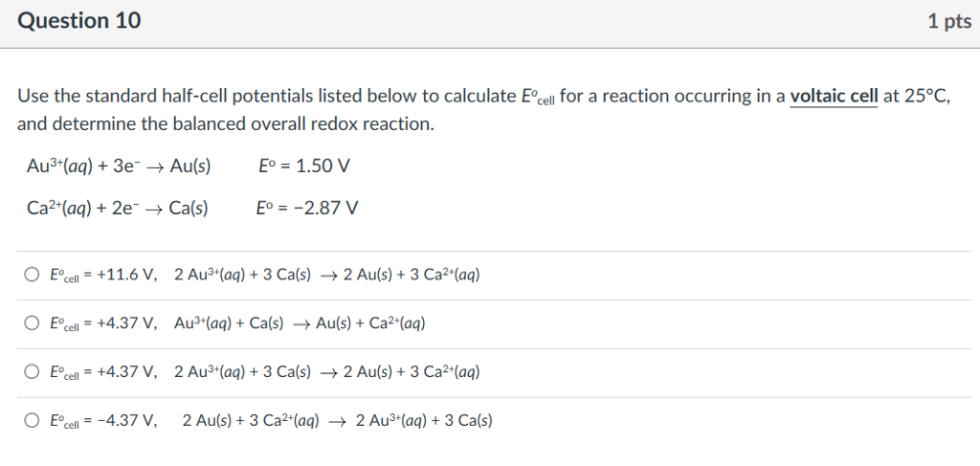980x466 pixels.
Task: Click the Au3+ + 3e− half-reaction equation
Action: 120,166
